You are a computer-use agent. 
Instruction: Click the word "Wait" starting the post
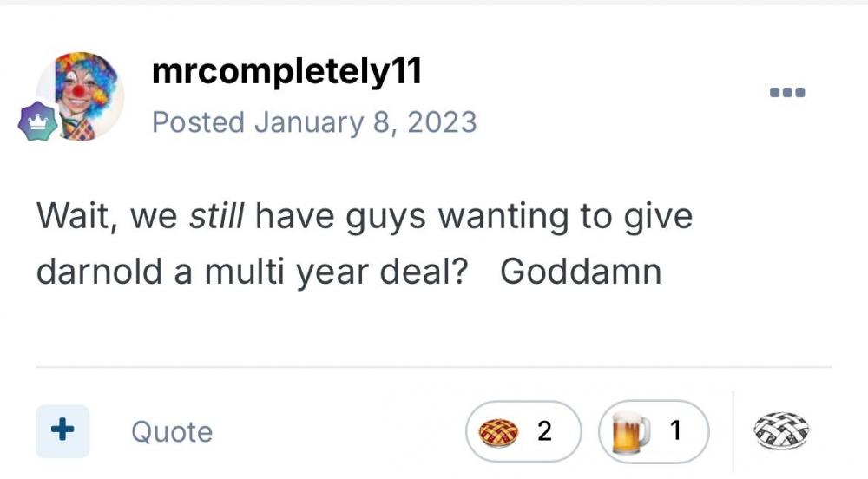(x=71, y=216)
